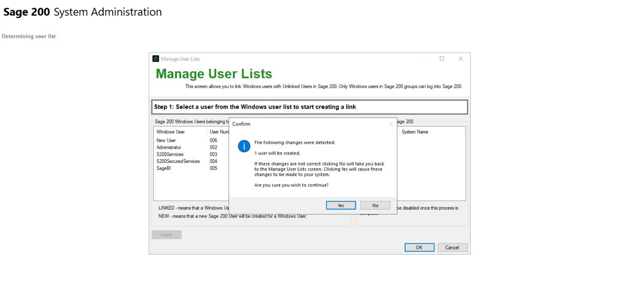This screenshot has width=644, height=292.
Task: Click the green 'Manage User Lists' heading
Action: 214,74
